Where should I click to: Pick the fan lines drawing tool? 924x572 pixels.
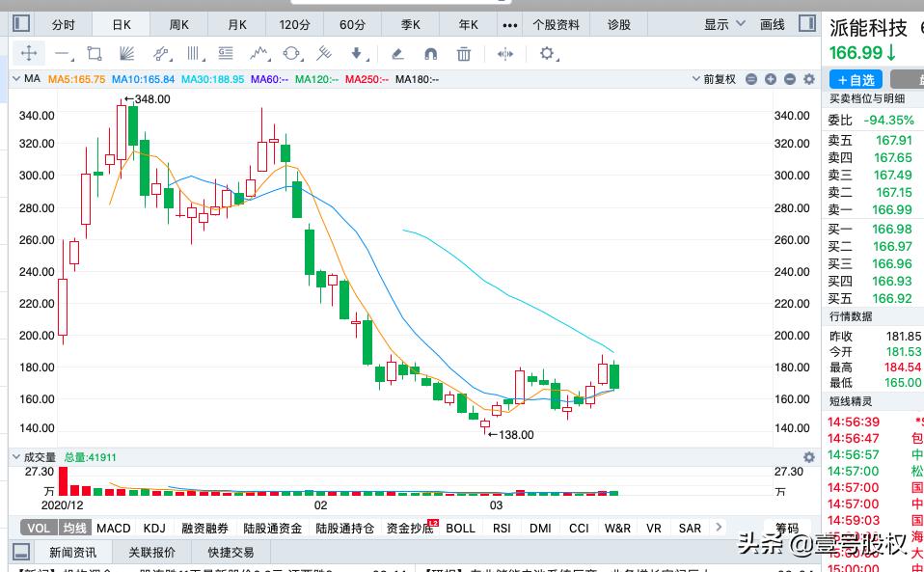pos(126,53)
